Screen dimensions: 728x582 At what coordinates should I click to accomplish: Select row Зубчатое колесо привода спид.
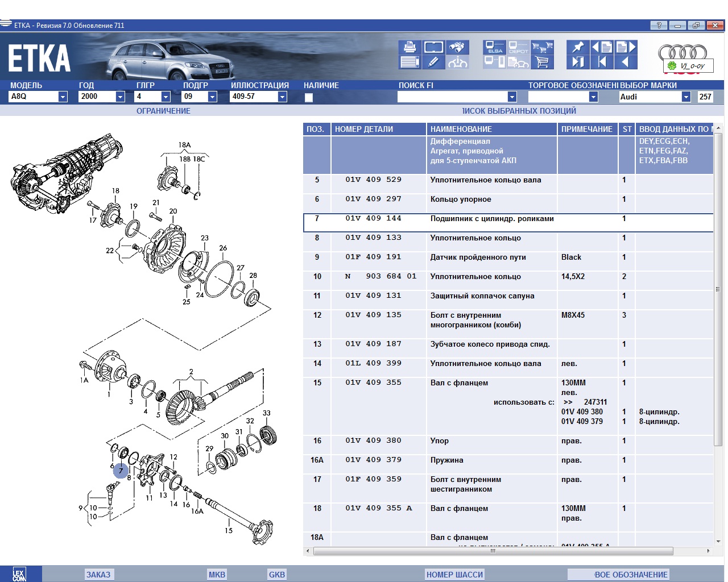pyautogui.click(x=508, y=348)
